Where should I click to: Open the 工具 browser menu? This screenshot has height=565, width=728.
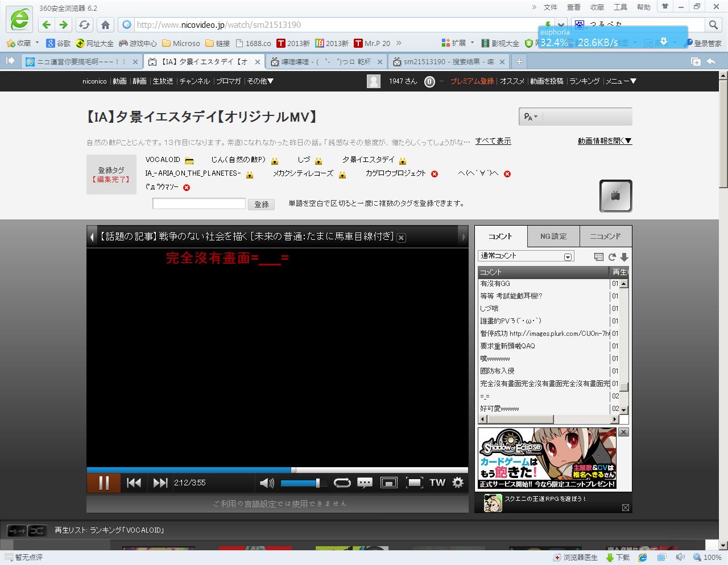(620, 7)
